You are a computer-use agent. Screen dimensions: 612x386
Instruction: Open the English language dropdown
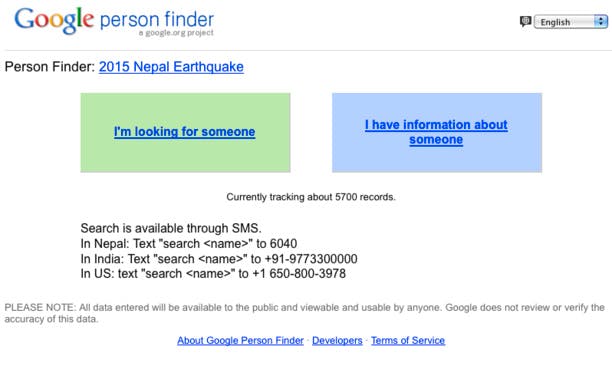[570, 21]
